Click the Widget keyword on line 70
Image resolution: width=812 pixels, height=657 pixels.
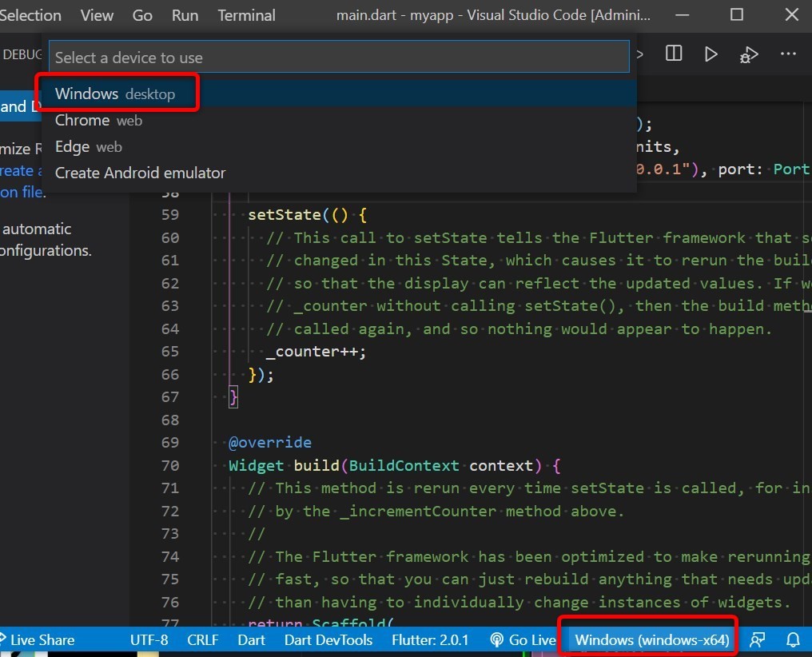point(256,465)
